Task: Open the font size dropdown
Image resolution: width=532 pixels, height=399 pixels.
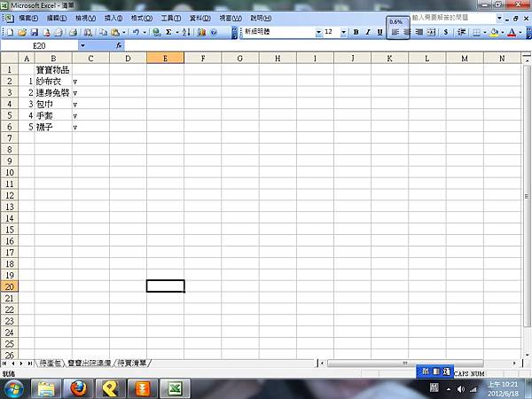Action: point(344,32)
